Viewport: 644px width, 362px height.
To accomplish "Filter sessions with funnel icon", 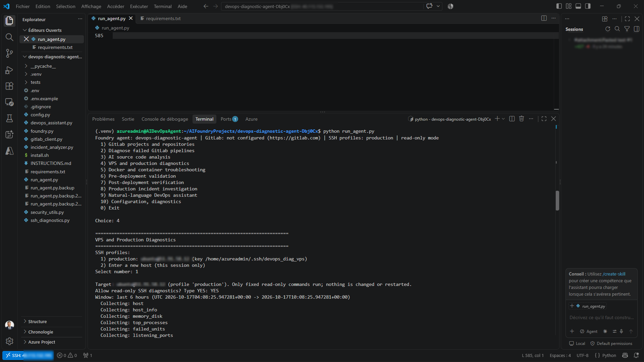I will [627, 29].
